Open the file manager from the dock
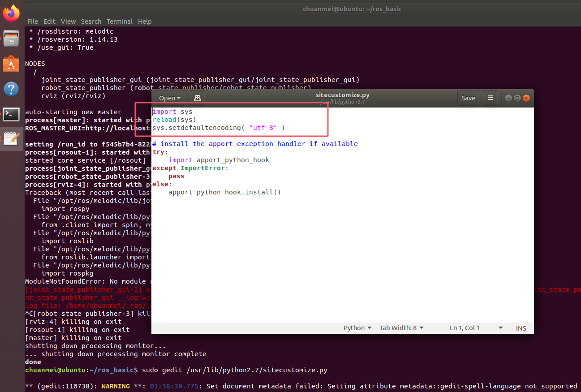Viewport: 581px width, 392px height. point(11,38)
